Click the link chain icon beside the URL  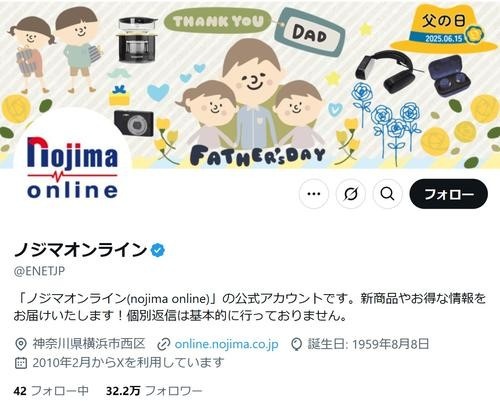[x=164, y=344]
